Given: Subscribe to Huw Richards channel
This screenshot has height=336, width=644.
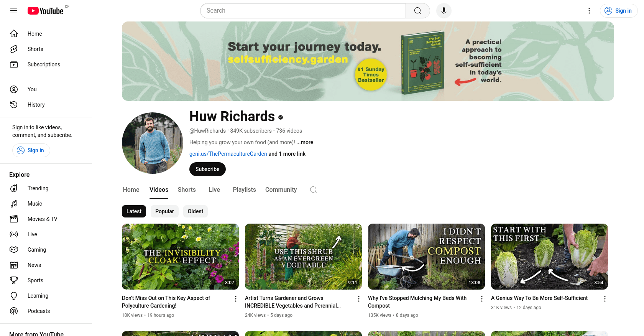Looking at the screenshot, I should coord(207,169).
